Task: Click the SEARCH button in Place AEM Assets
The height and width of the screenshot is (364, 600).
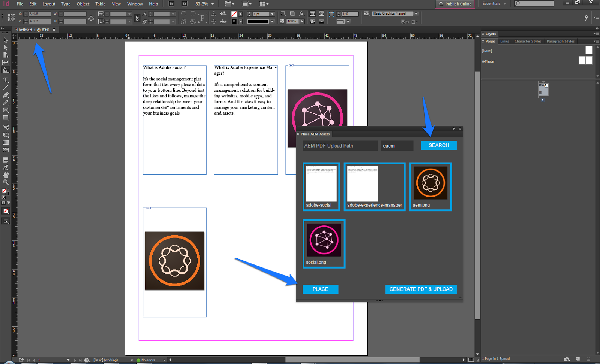Action: pos(438,145)
